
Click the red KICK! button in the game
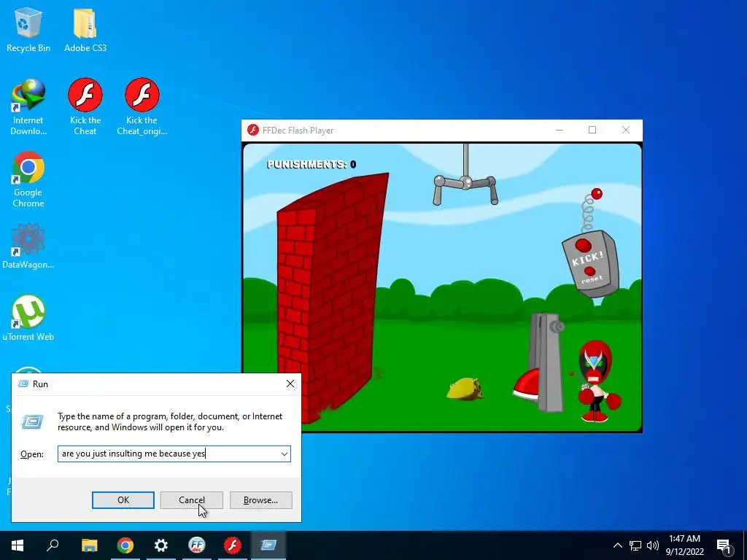pos(583,246)
